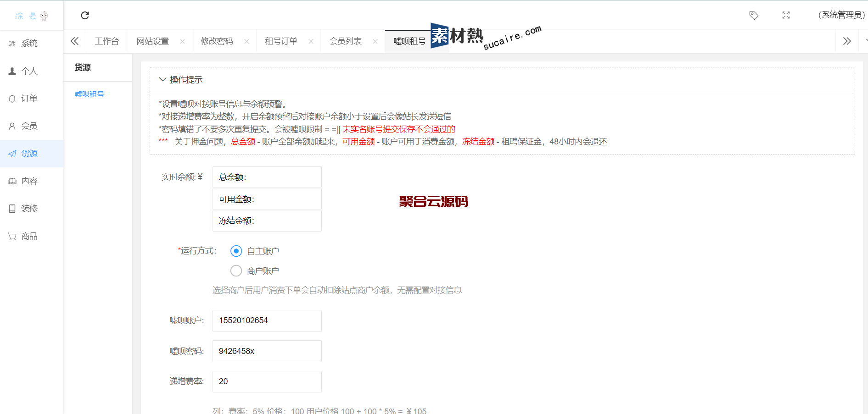
Task: Click the site logo at top left
Action: coord(32,16)
